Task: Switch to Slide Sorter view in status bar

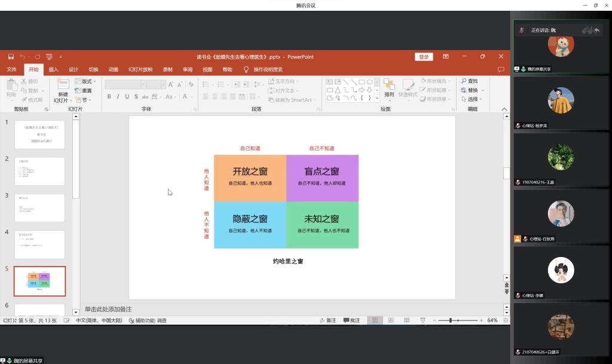Action: click(x=391, y=320)
